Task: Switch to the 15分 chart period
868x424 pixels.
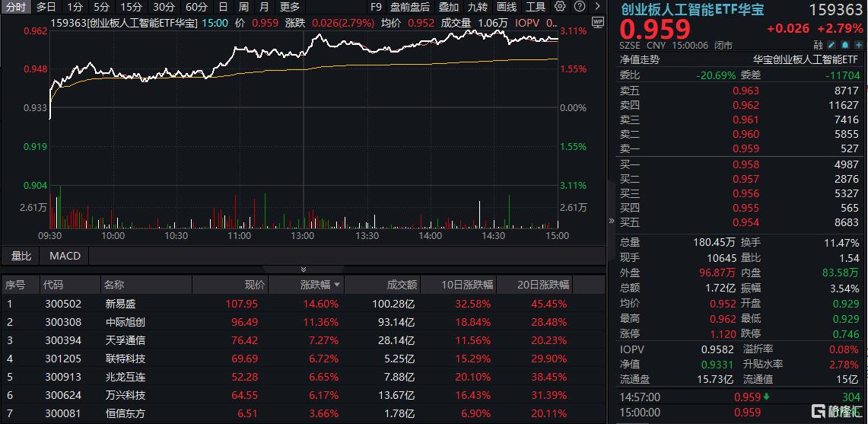Action: (x=131, y=7)
